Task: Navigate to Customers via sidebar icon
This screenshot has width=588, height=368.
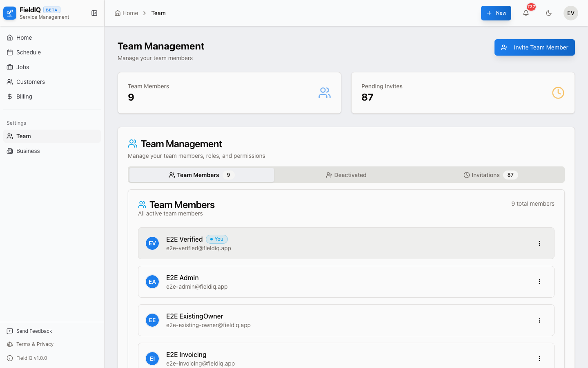Action: (x=10, y=82)
